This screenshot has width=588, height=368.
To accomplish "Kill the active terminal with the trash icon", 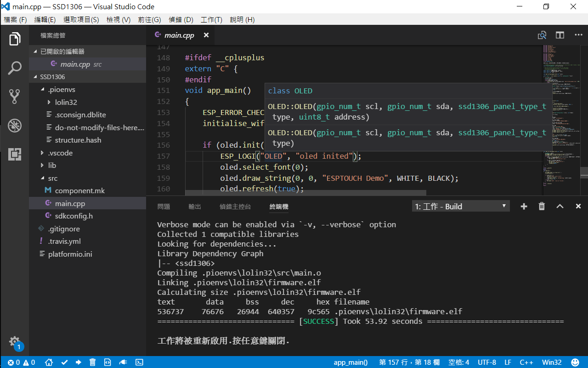I will (542, 206).
